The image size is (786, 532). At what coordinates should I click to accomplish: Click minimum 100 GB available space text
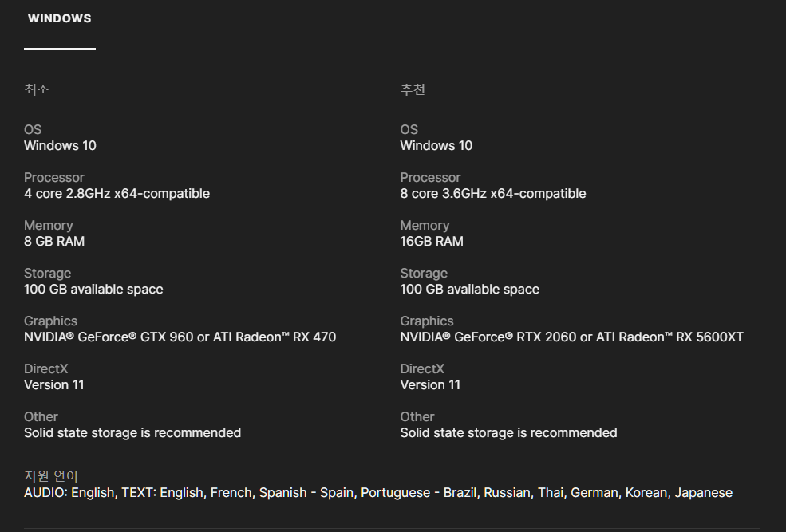click(93, 290)
